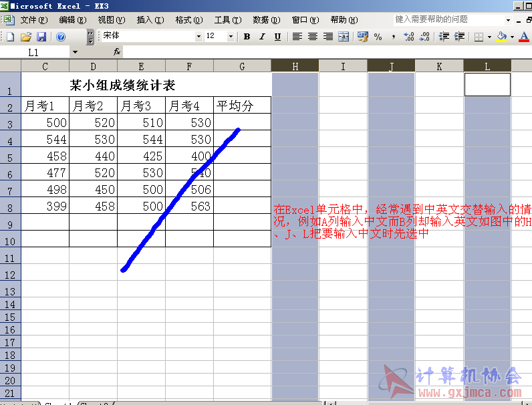This screenshot has height=405, width=532.
Task: Select cell containing 477
Action: 45,172
